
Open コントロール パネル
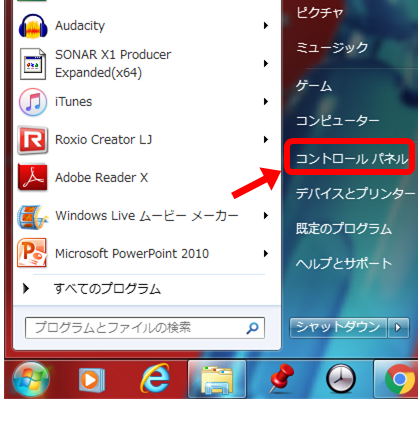pyautogui.click(x=352, y=159)
